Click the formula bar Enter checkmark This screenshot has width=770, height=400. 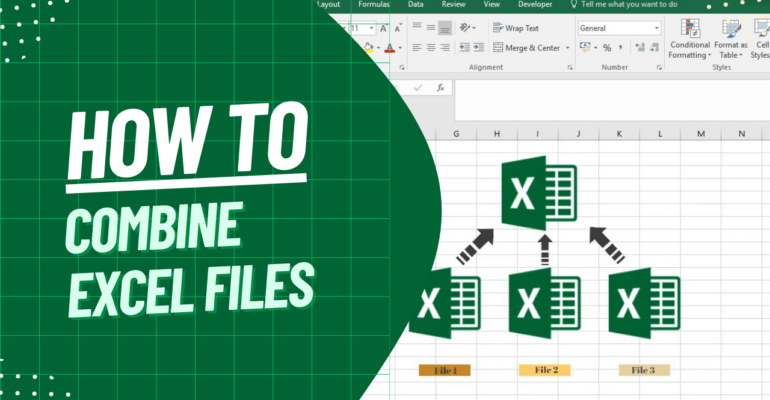click(417, 88)
